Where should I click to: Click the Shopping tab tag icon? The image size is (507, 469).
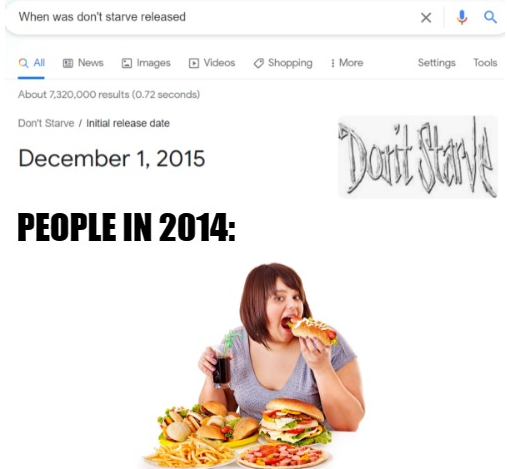(259, 63)
